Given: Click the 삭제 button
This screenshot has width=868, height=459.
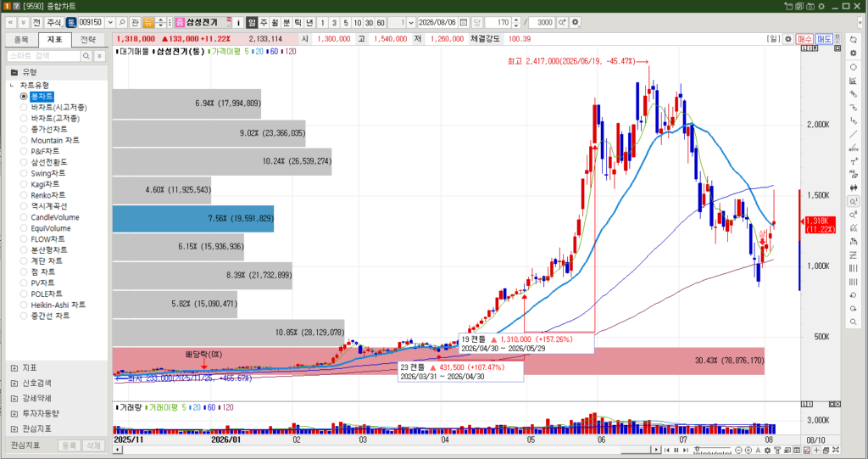Looking at the screenshot, I should [93, 445].
